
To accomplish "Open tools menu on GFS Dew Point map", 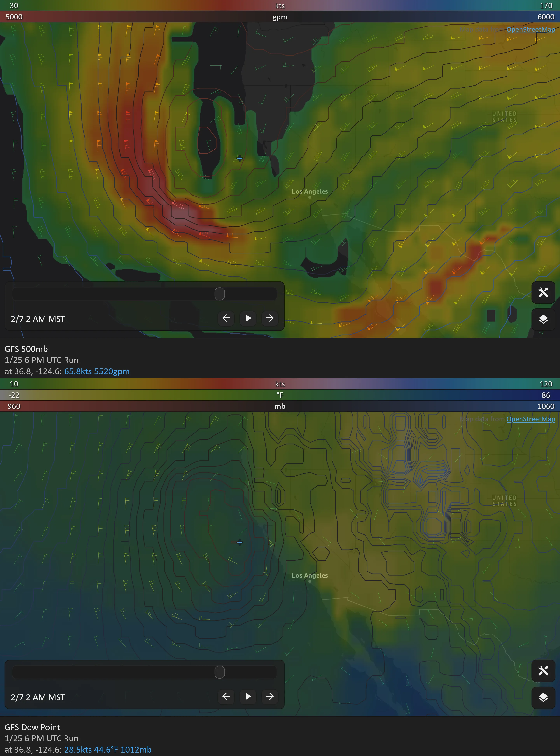I will point(543,671).
